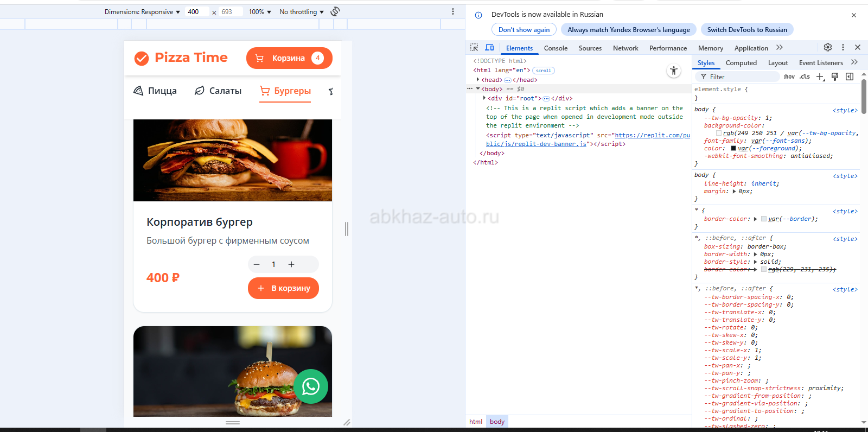Click the inspect element picker icon
Screen dimensions: 868x432
474,48
